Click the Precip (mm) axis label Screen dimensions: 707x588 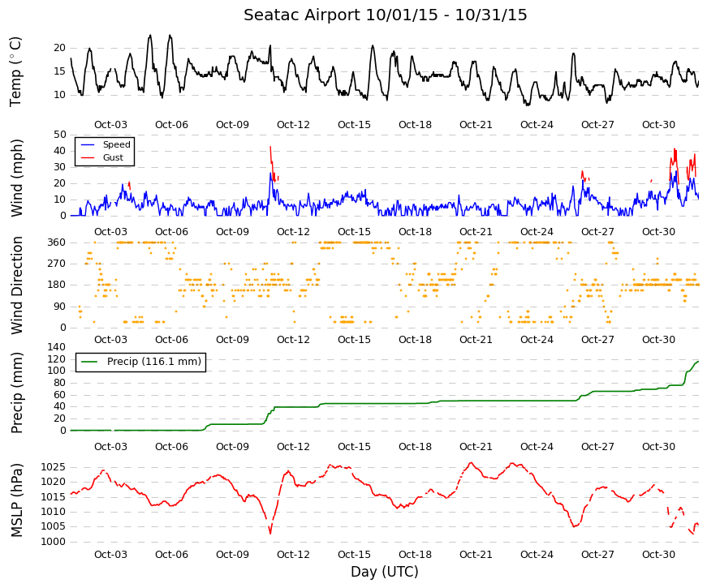coord(16,393)
